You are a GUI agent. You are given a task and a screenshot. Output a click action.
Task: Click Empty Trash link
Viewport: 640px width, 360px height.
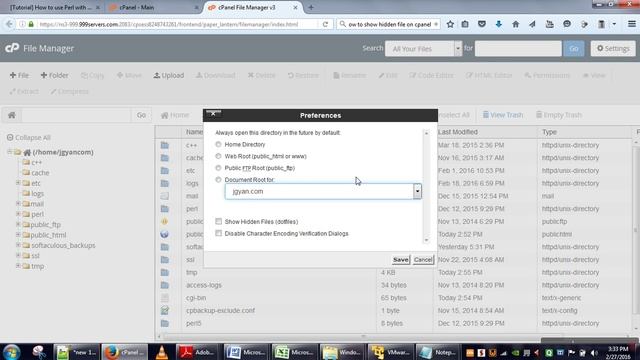click(x=558, y=115)
